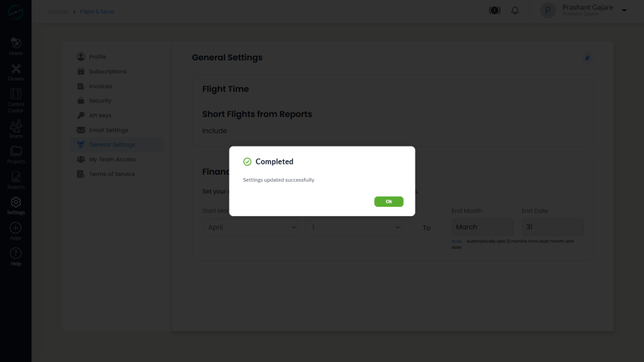Open the Reports icon in the sidebar
Screen dimensions: 644x362
click(16, 177)
